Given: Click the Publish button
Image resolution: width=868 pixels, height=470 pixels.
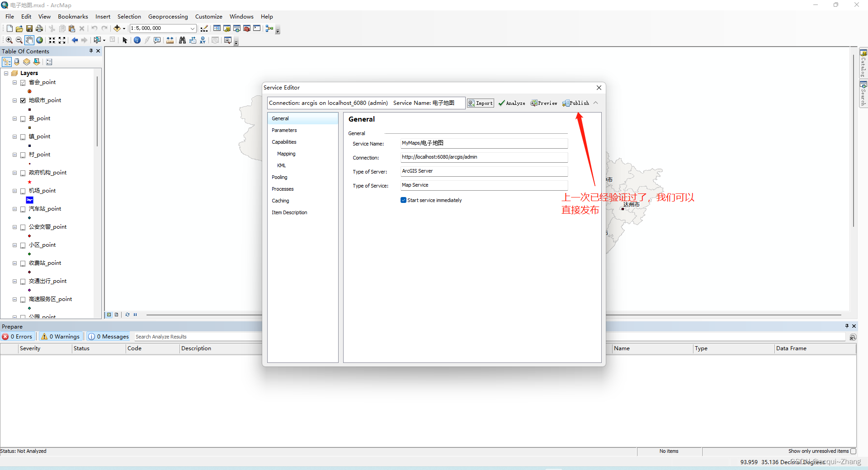Looking at the screenshot, I should click(x=576, y=103).
